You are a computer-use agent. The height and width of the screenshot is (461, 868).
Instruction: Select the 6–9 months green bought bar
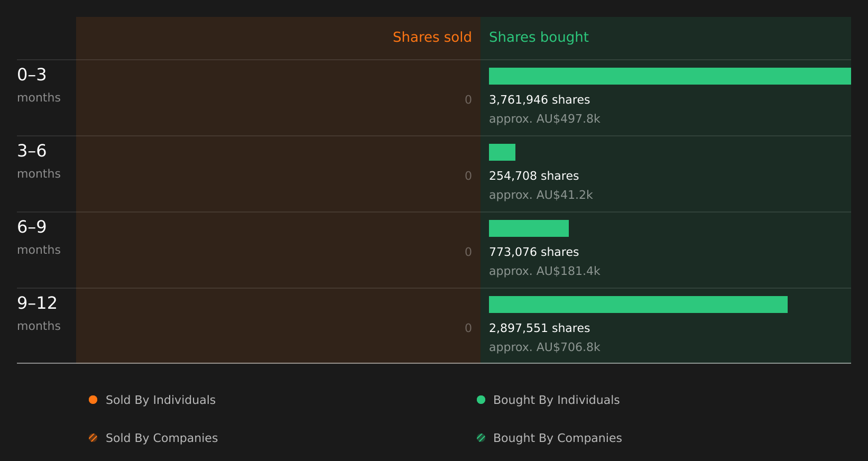[529, 228]
